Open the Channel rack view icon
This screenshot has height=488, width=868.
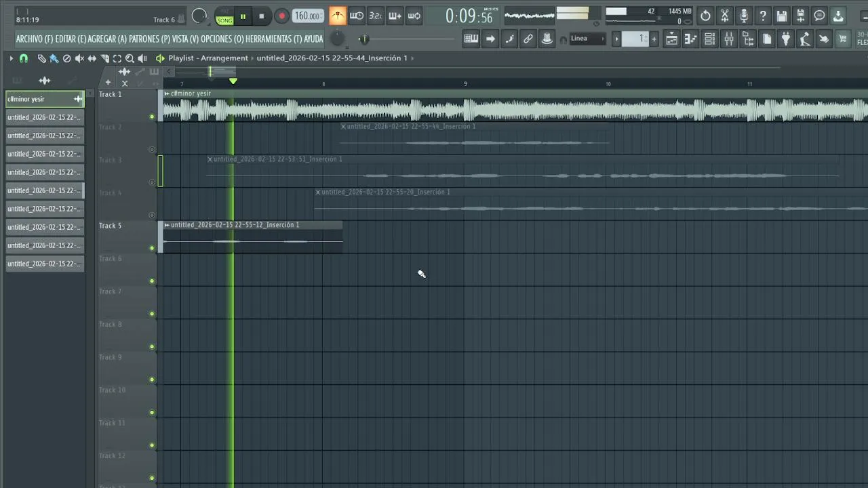[x=709, y=39]
